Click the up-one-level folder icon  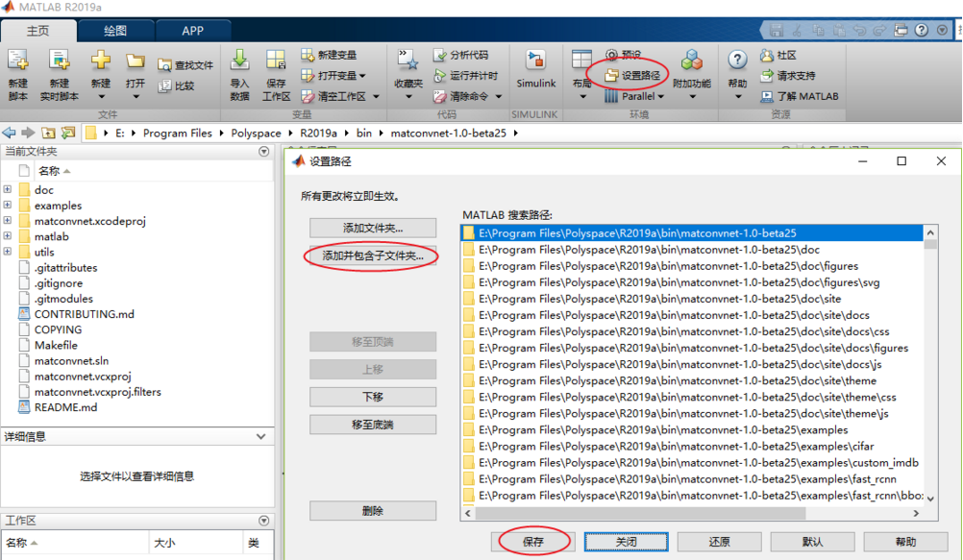coord(48,133)
